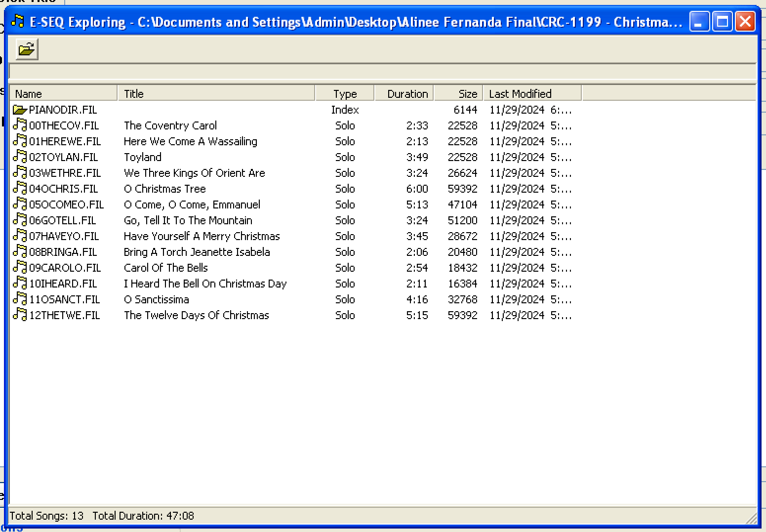Click the title Bring A Torch Jeanette Isabela
The image size is (766, 532).
[197, 252]
